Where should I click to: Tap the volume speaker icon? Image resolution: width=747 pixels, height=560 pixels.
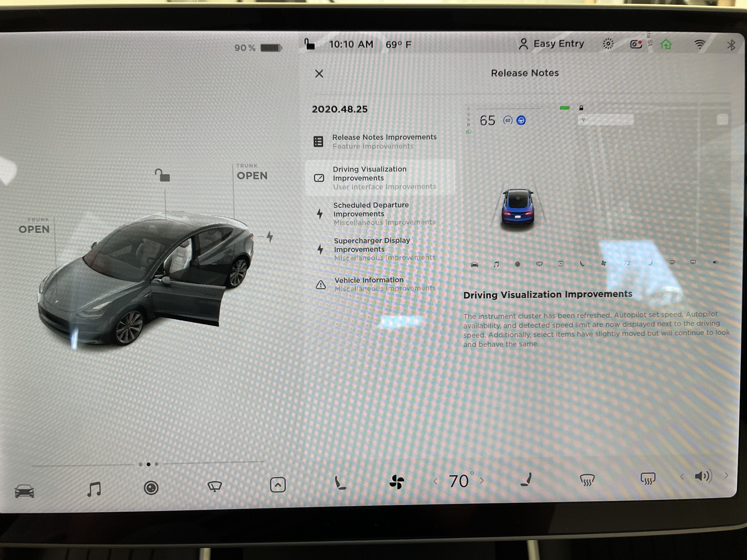(703, 476)
